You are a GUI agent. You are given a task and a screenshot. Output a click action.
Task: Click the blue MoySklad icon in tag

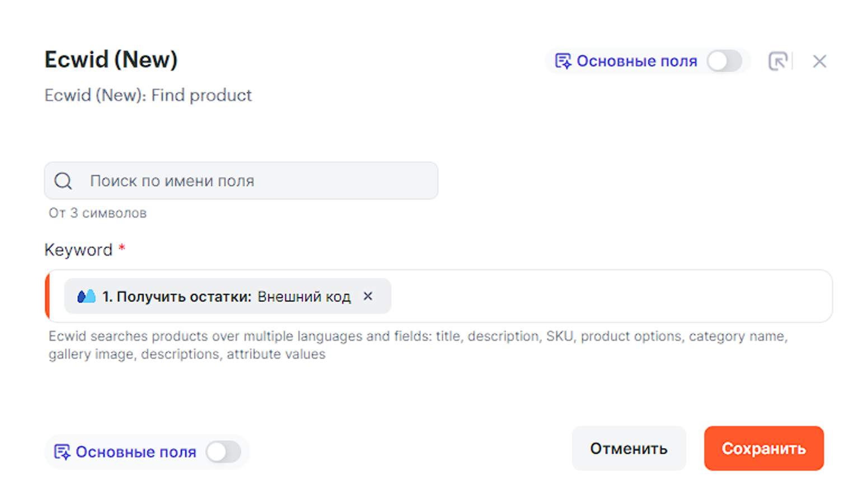(x=86, y=296)
